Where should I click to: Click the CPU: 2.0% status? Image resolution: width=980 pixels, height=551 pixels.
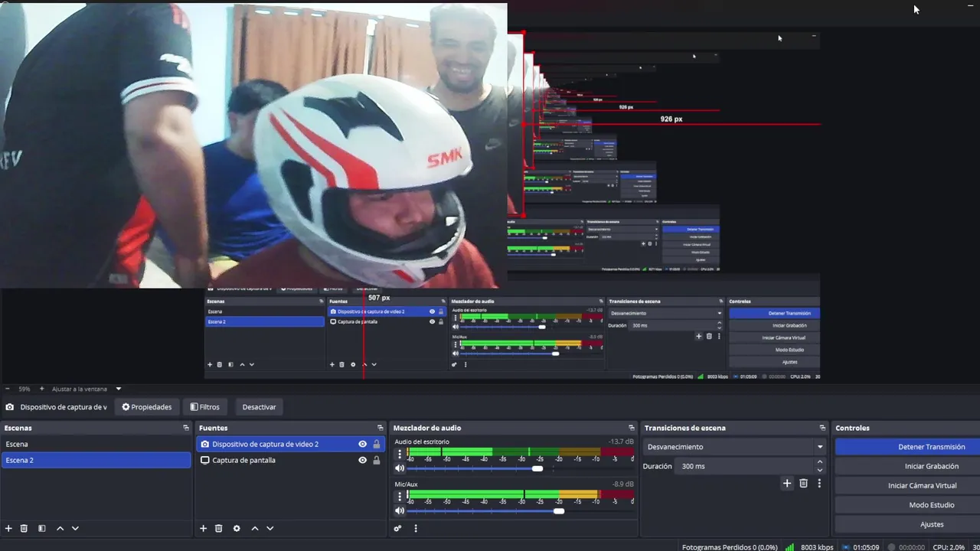(x=949, y=547)
